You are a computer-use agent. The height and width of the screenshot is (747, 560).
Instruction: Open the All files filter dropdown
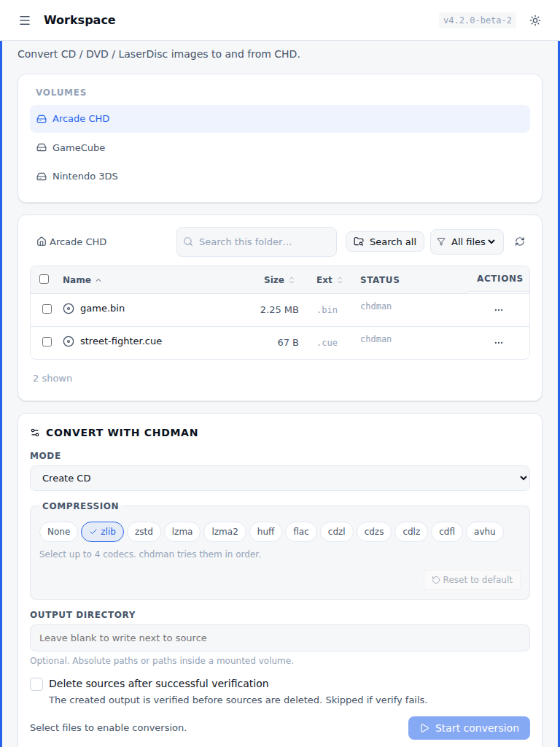(x=467, y=242)
